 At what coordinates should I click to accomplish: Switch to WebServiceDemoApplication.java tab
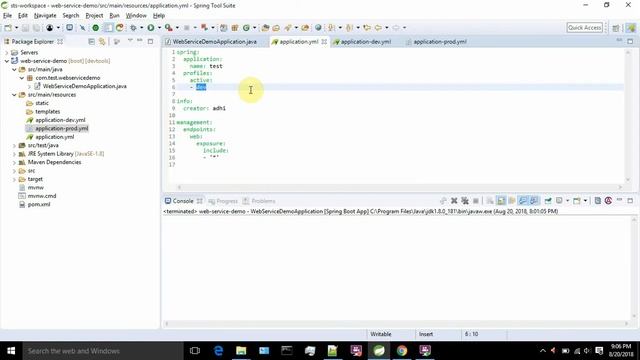click(x=214, y=42)
